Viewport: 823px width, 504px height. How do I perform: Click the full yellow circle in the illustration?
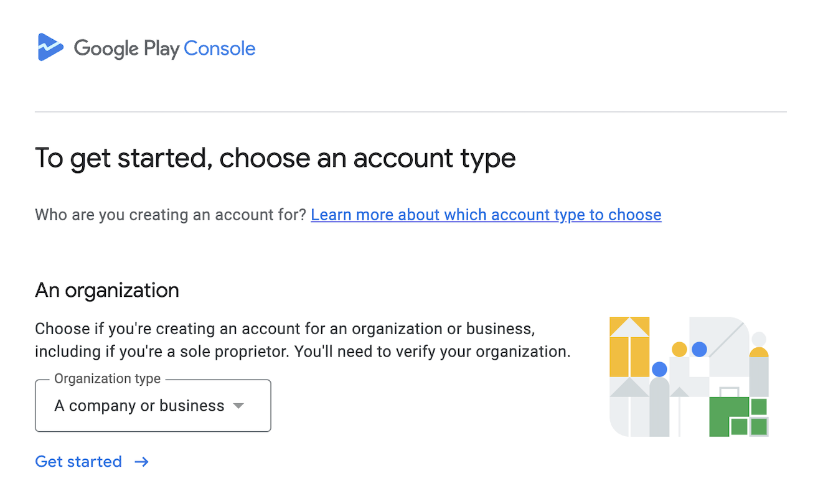point(679,349)
